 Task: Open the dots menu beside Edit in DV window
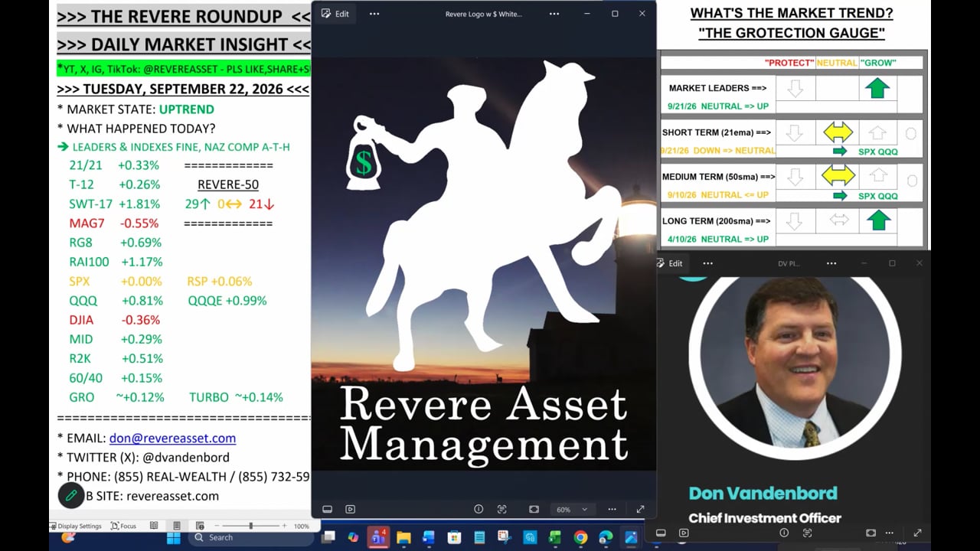[x=707, y=263]
